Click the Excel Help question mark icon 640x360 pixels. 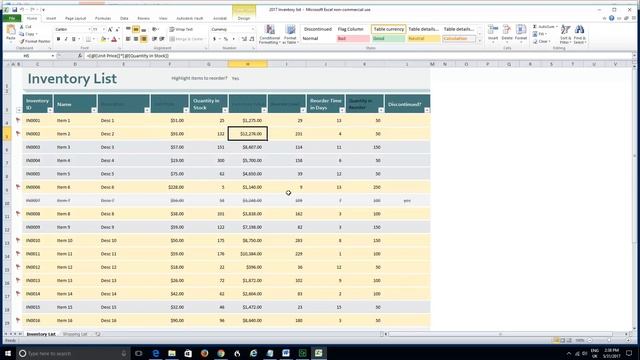[611, 18]
